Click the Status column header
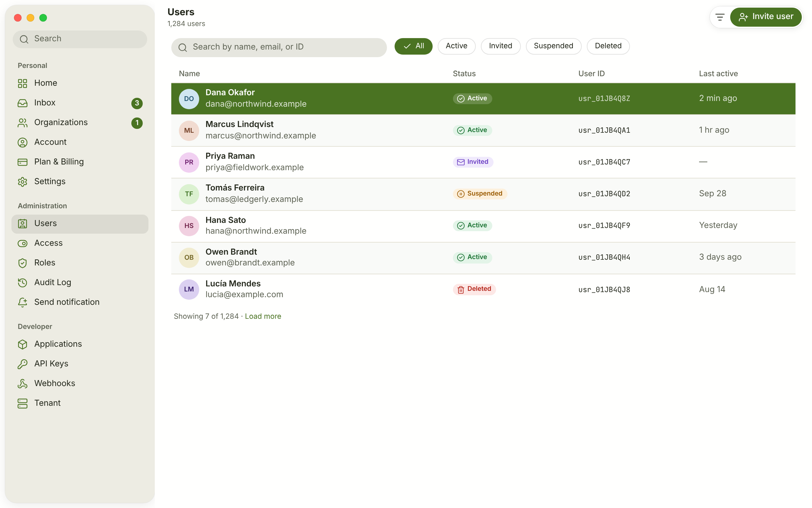The width and height of the screenshot is (812, 508). [x=464, y=74]
